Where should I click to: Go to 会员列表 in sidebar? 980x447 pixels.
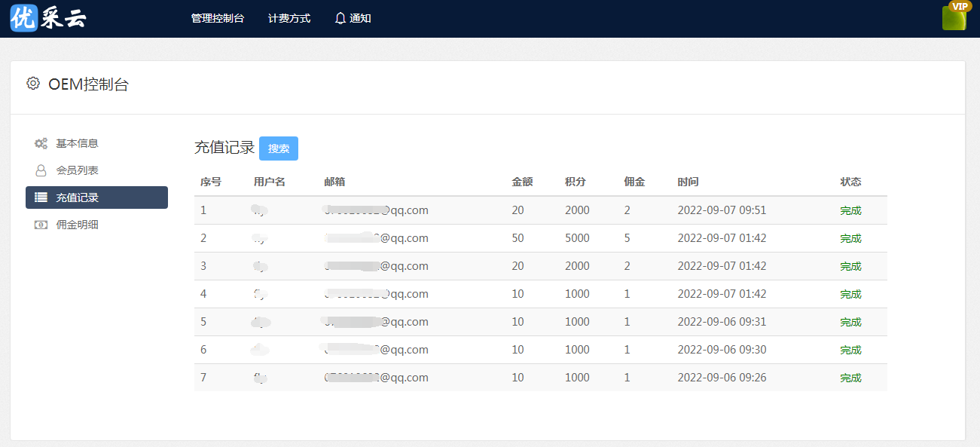coord(77,170)
